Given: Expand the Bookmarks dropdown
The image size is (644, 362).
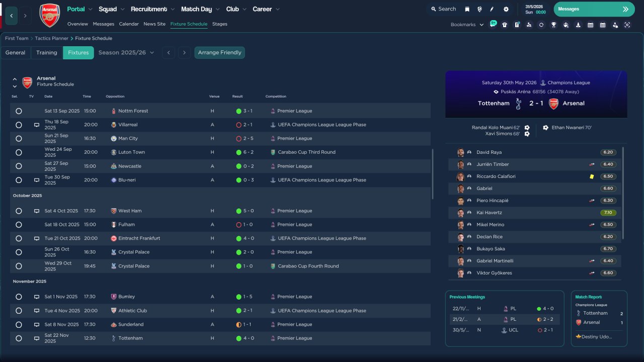Looking at the screenshot, I should pos(467,25).
